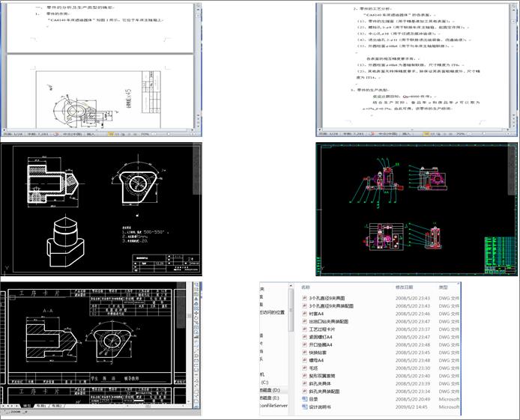Click the 工序卡片 drawing title in AutoCAD
The image size is (520, 420).
(x=39, y=293)
